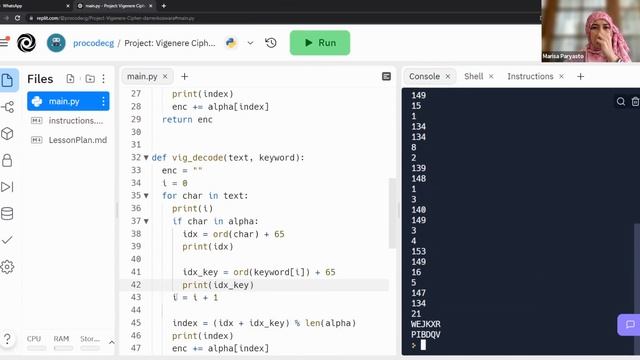Click the Storage usage meter
640x360 pixels.
pyautogui.click(x=90, y=343)
